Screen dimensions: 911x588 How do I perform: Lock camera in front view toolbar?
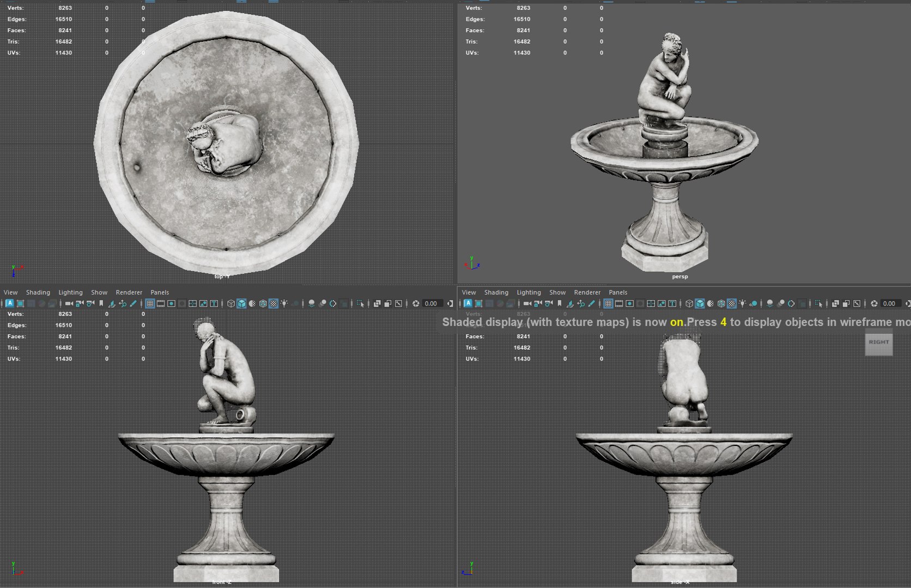[80, 303]
